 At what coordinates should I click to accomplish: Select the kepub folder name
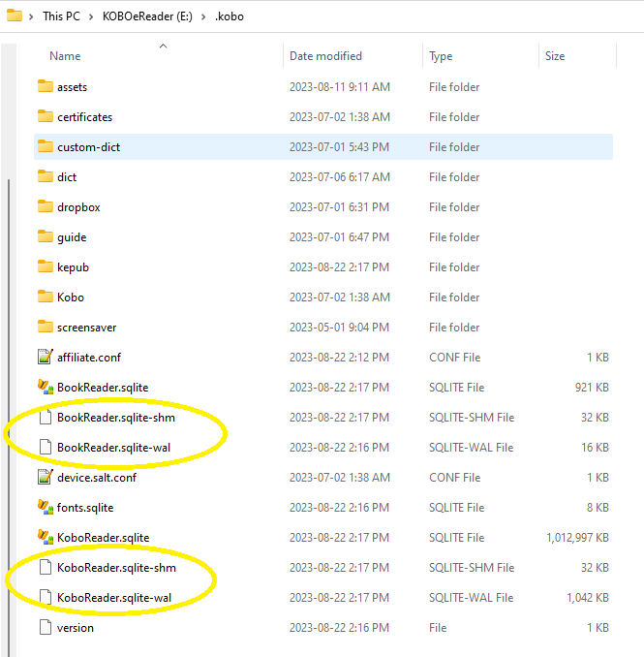pos(73,267)
